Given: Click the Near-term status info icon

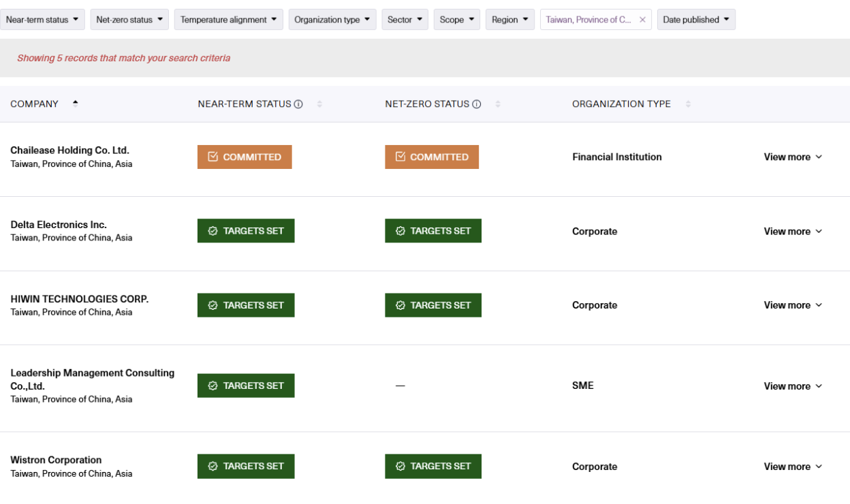Looking at the screenshot, I should 298,104.
